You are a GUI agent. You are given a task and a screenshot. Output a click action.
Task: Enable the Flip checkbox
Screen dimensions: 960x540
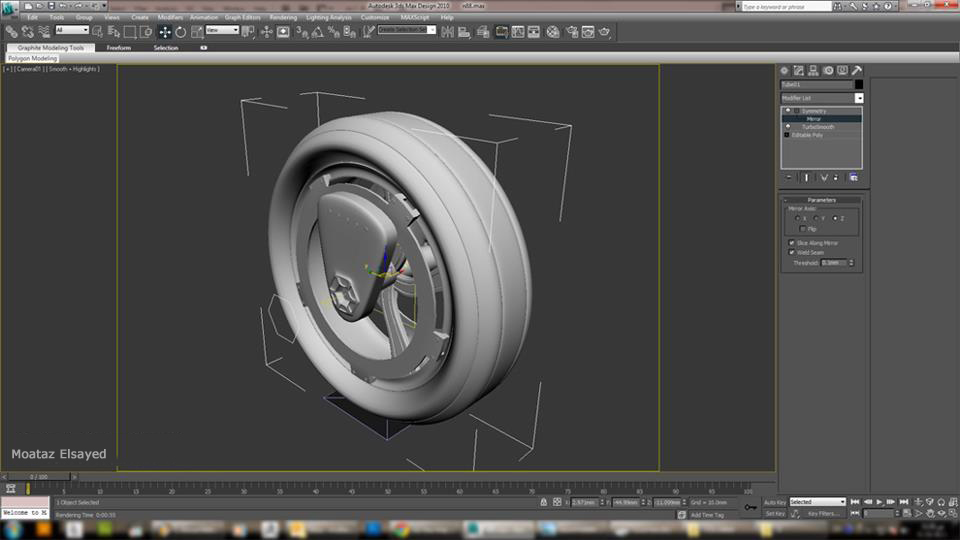coord(803,229)
